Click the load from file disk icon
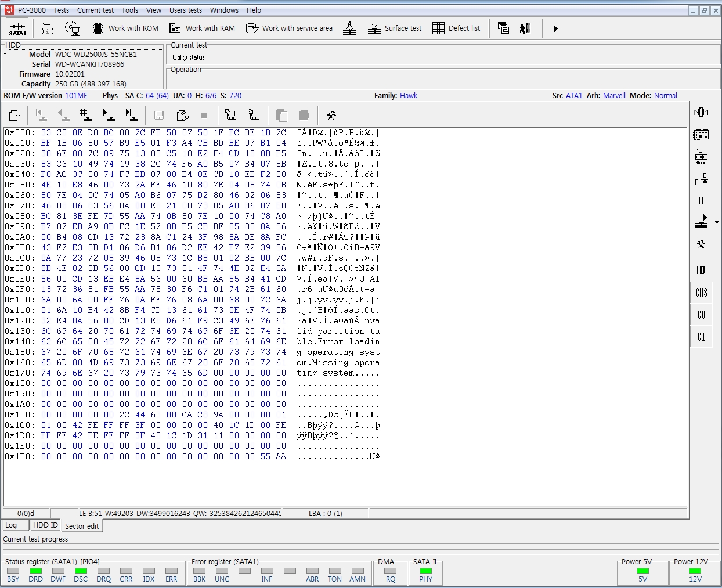This screenshot has height=588, width=722. pyautogui.click(x=230, y=115)
